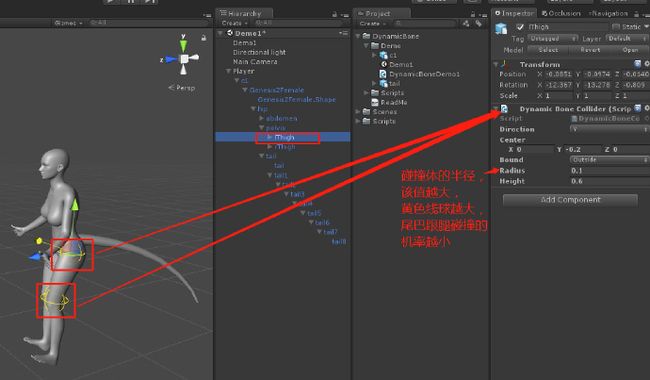This screenshot has height=380, width=650.
Task: Click Project search-by-type filter icon
Action: pyautogui.click(x=466, y=24)
